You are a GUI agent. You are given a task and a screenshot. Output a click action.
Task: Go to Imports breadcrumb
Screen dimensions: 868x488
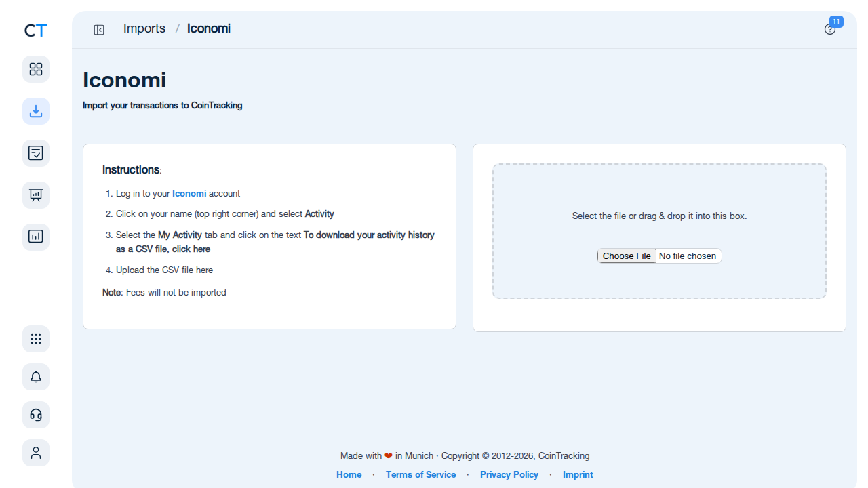(144, 28)
